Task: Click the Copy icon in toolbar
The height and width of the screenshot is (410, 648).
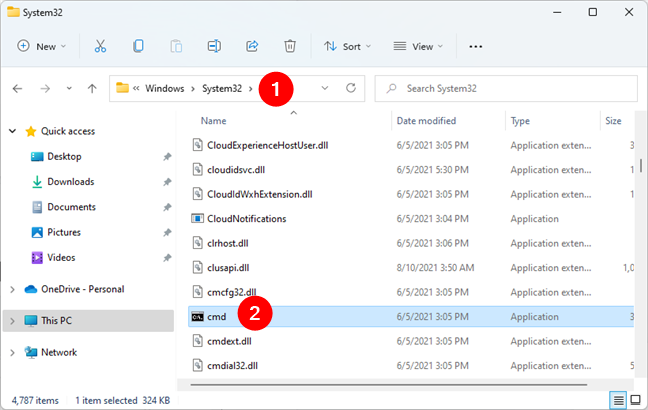Action: (x=138, y=46)
